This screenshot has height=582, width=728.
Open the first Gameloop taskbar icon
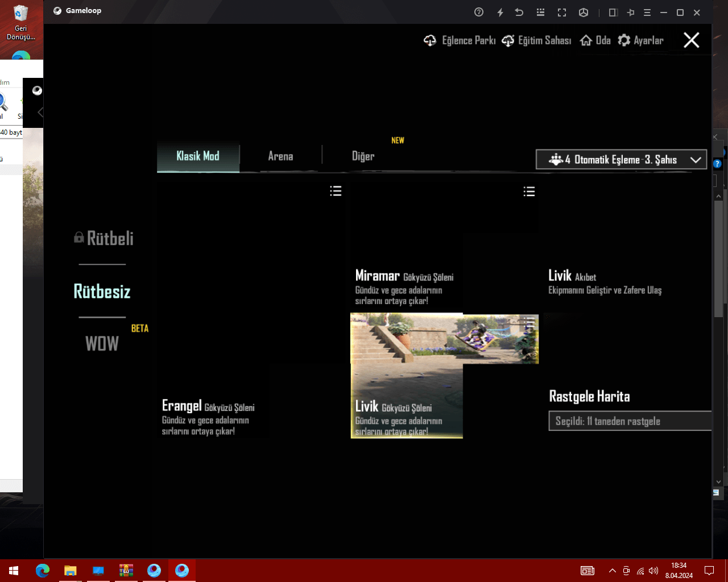click(x=154, y=570)
